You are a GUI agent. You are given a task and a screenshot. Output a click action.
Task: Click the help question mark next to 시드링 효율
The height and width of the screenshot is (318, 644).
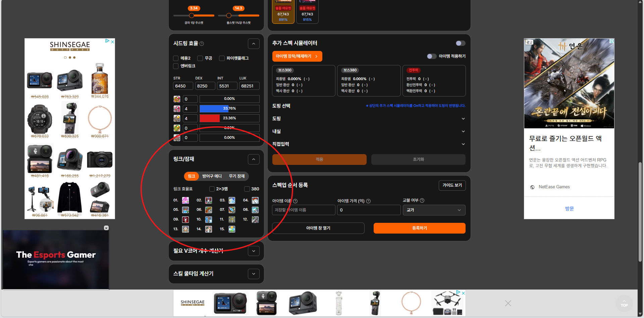202,44
